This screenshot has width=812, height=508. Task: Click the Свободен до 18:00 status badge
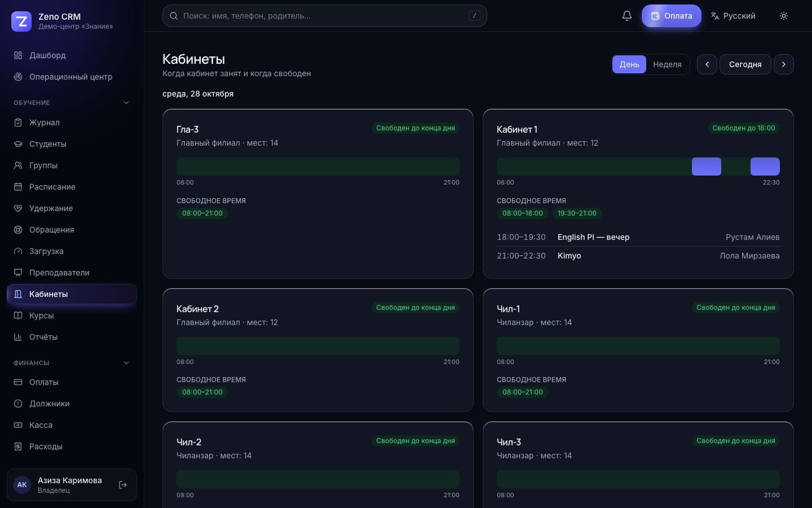coord(743,128)
